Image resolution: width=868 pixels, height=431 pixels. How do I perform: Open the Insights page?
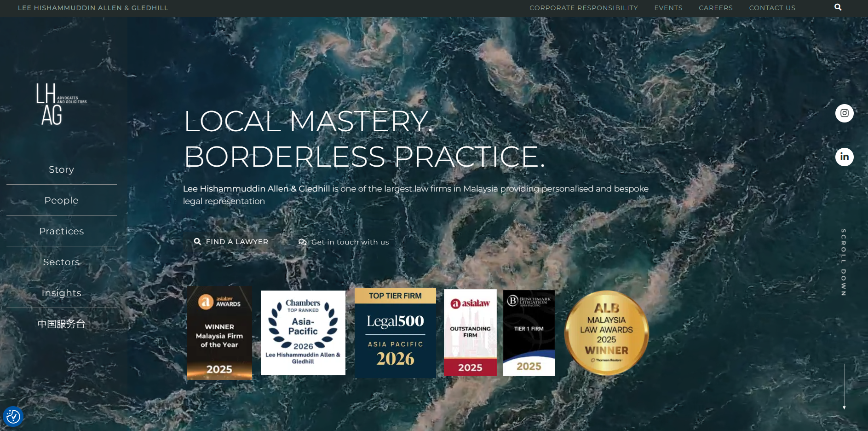[62, 293]
